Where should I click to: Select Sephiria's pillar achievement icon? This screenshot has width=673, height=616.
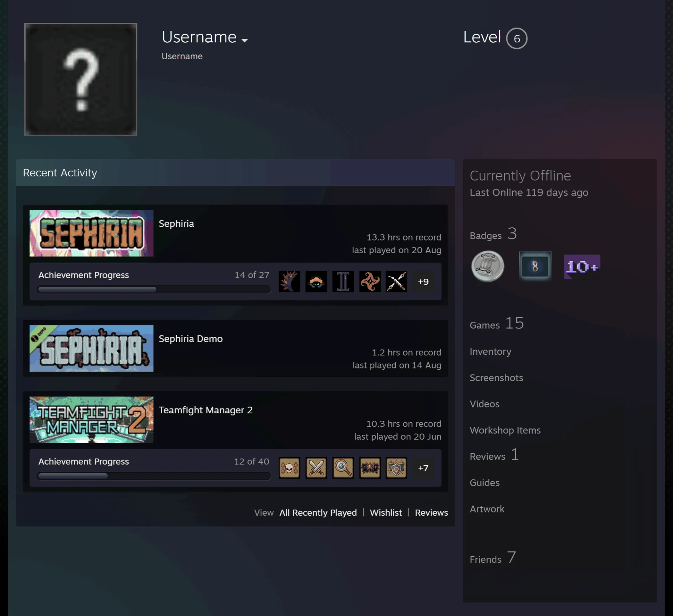343,281
